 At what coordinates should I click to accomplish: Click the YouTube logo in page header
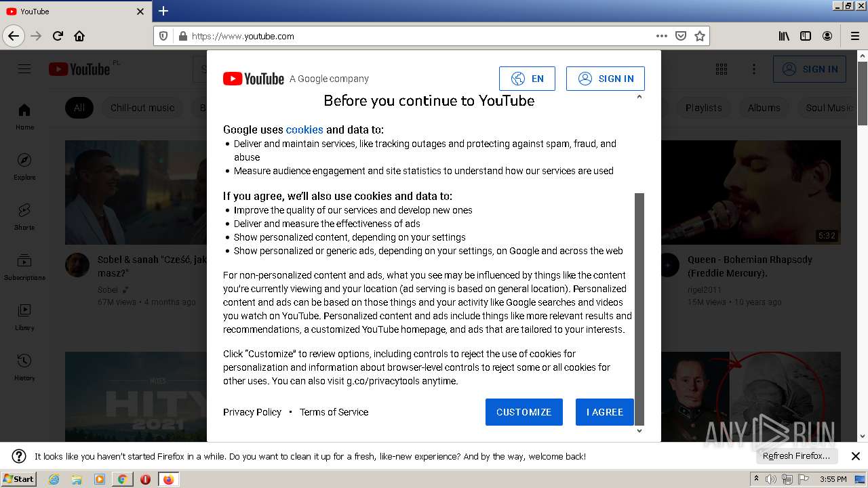point(79,69)
